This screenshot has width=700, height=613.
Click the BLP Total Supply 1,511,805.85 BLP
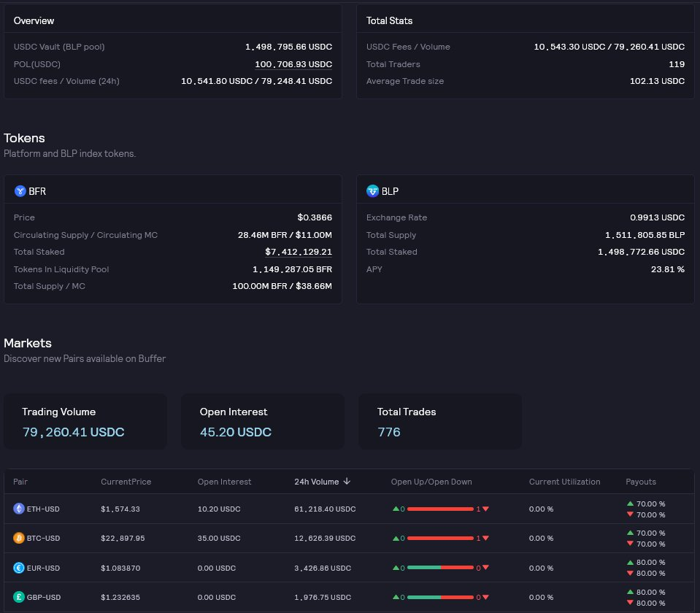tap(645, 235)
